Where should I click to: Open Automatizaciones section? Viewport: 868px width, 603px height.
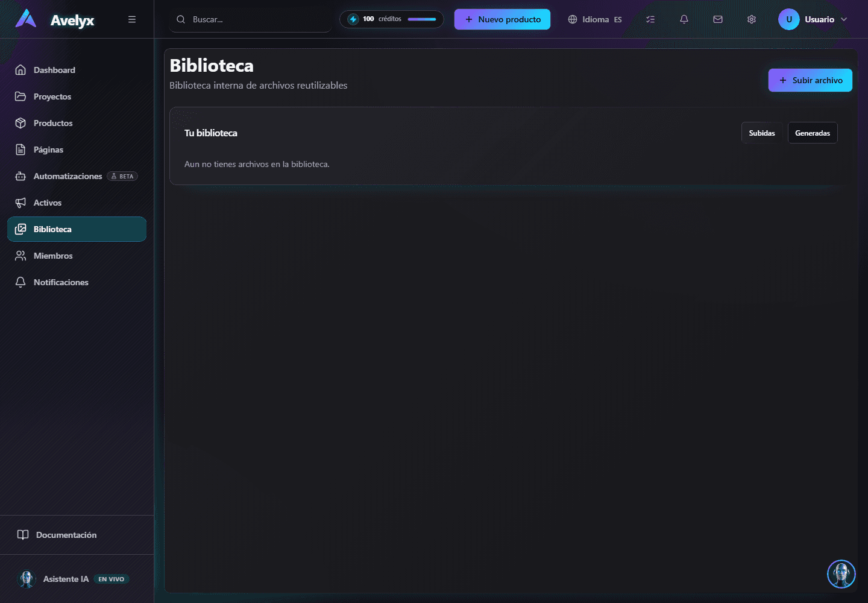point(77,176)
